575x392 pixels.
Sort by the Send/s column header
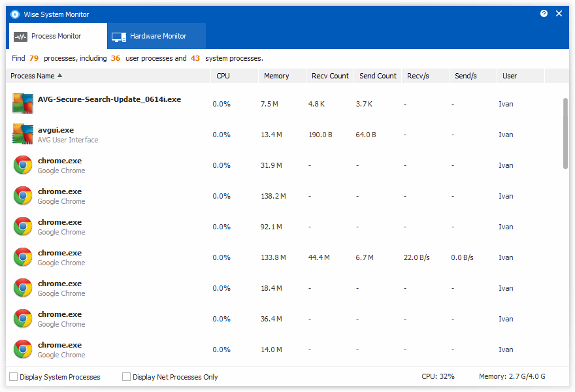[473, 76]
